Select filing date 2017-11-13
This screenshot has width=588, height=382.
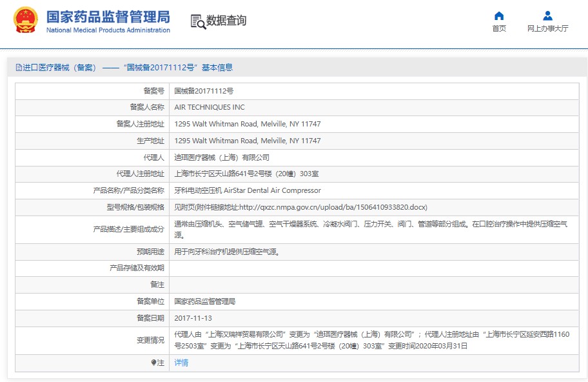[193, 318]
